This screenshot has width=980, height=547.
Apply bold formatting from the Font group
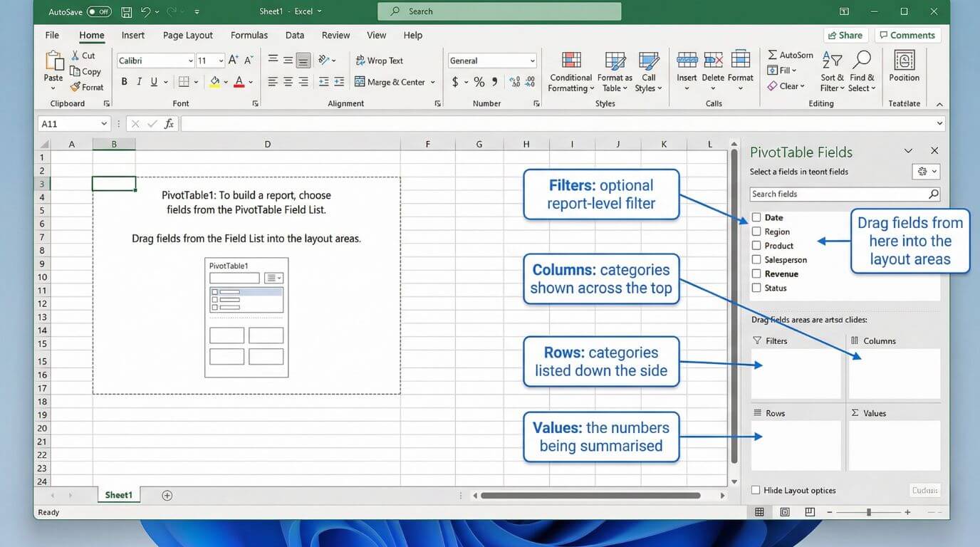[124, 81]
